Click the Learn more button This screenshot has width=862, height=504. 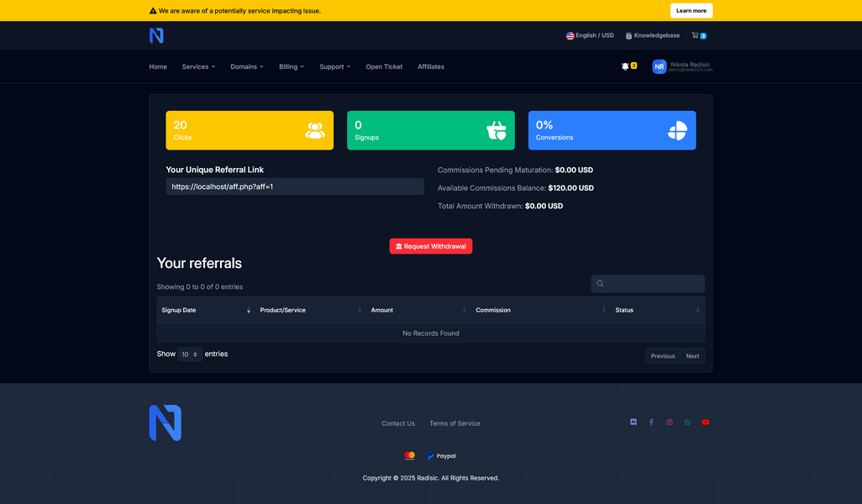pos(691,10)
